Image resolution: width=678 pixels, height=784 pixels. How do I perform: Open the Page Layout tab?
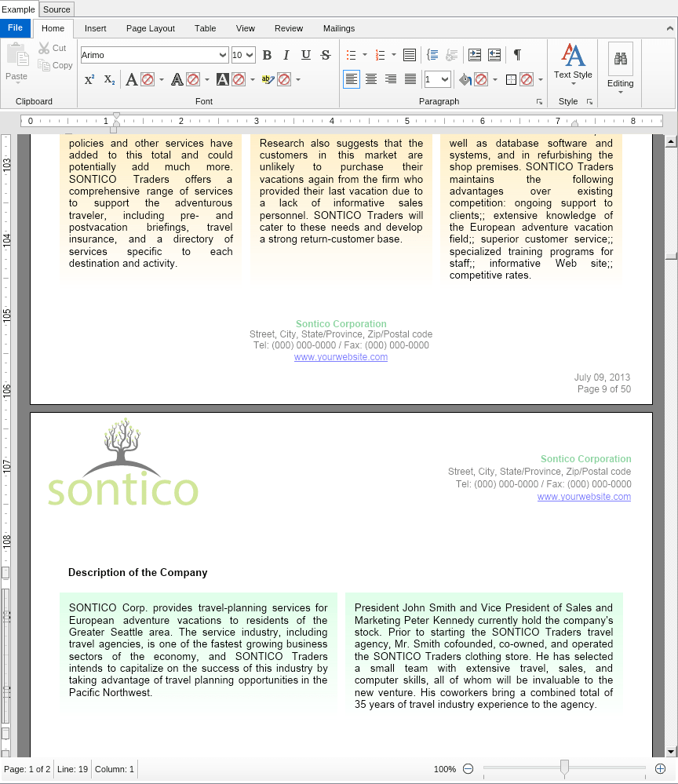(x=151, y=28)
